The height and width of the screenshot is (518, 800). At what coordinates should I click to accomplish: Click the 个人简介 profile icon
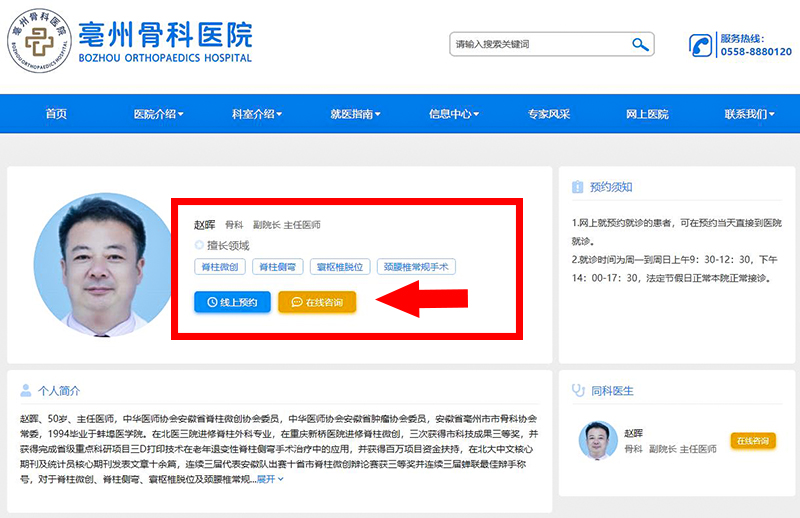click(x=25, y=390)
